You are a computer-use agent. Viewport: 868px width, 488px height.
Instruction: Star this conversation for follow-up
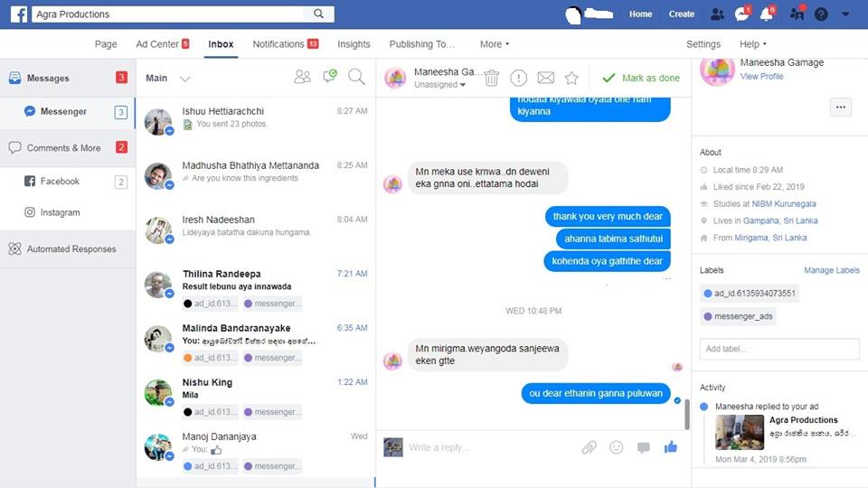pos(571,78)
